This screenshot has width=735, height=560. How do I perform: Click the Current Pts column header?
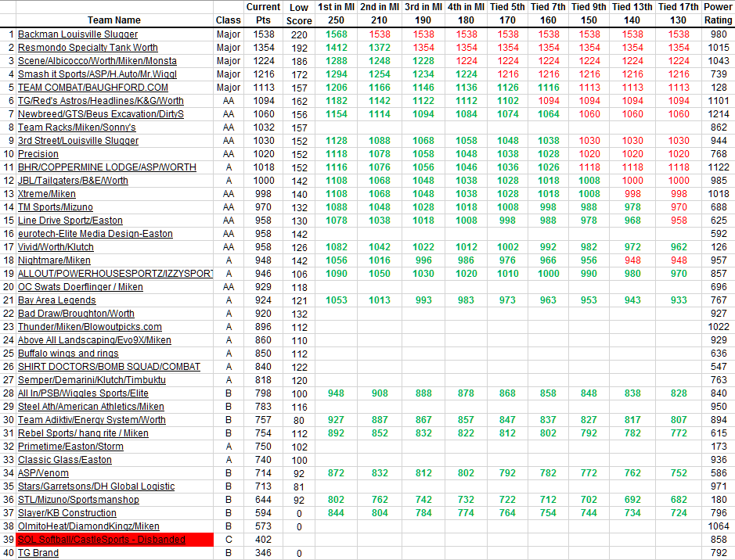(263, 13)
